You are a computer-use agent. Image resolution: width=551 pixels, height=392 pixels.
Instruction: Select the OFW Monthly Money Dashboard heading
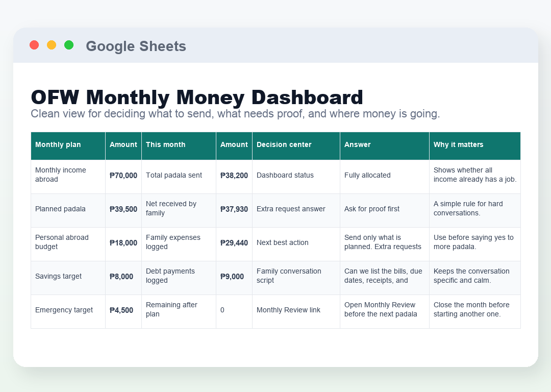(x=197, y=97)
